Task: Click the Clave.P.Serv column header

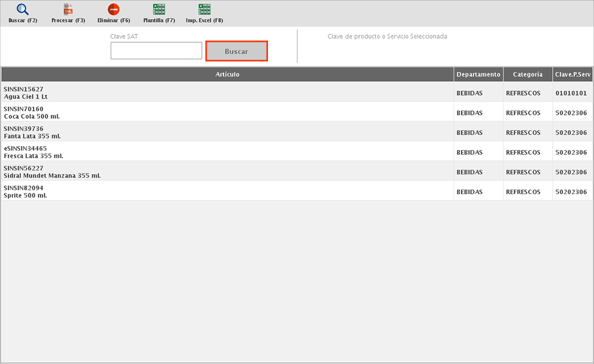Action: (572, 74)
